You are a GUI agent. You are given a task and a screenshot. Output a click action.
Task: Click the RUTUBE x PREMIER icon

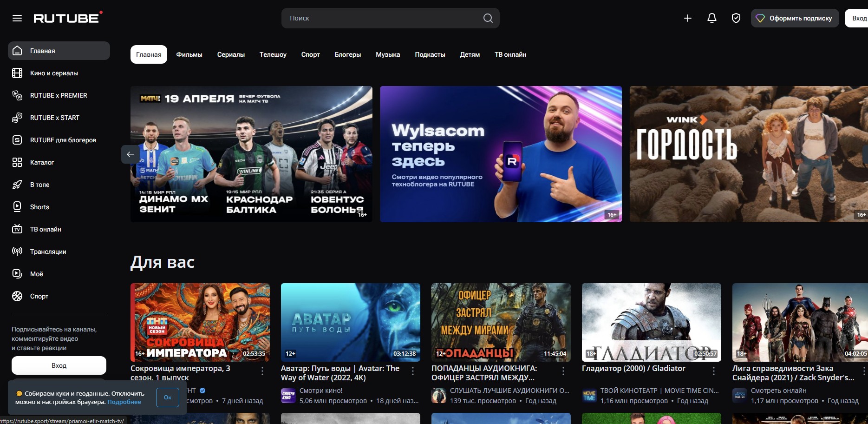17,95
